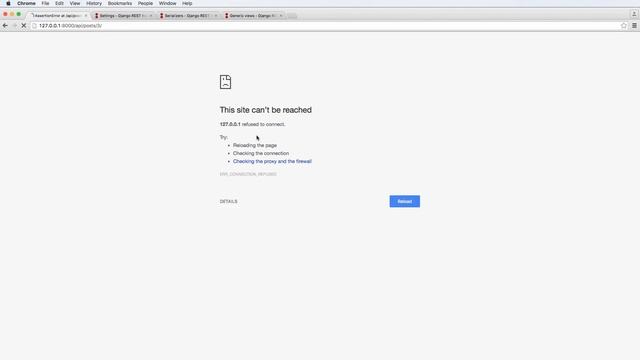Open the Help menu
This screenshot has width=640, height=360.
point(187,3)
